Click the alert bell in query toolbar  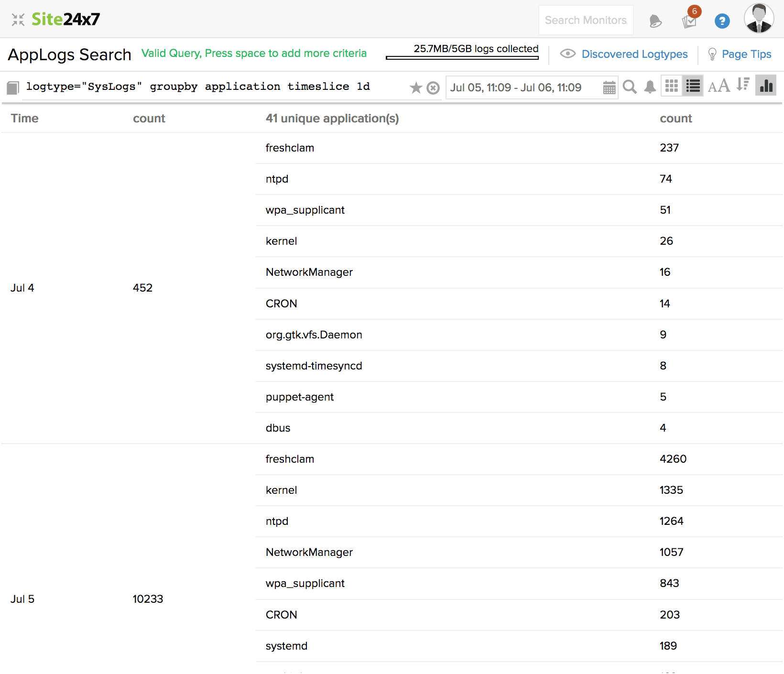[x=650, y=87]
